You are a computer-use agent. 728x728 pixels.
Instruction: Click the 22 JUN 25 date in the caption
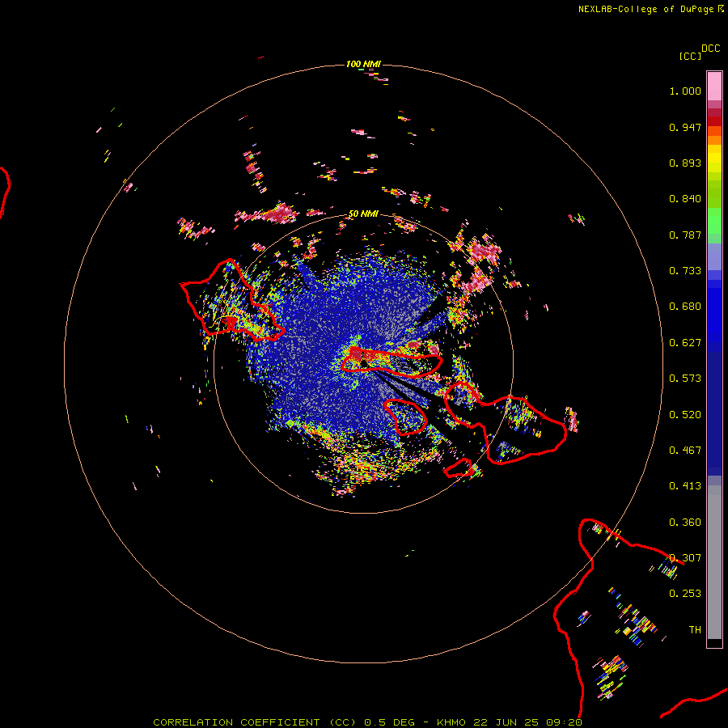[x=505, y=722]
